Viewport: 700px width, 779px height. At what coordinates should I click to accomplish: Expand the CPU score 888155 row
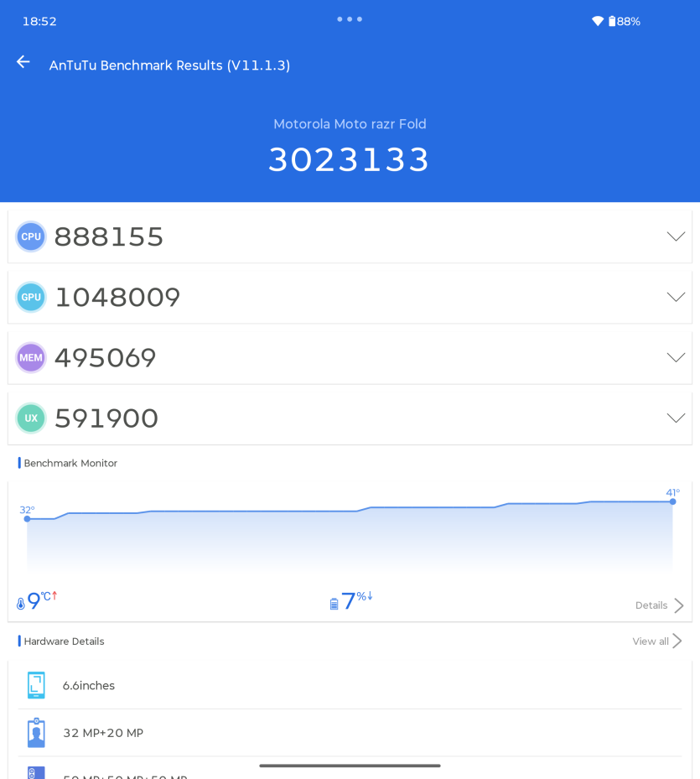[x=350, y=236]
